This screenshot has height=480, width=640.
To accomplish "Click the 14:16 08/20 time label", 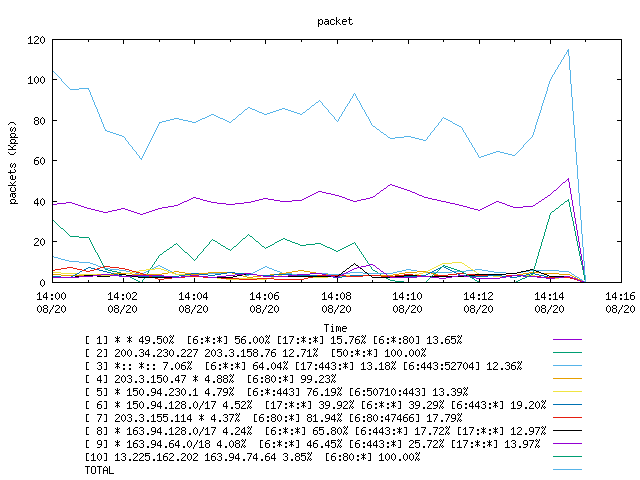I will tap(620, 302).
